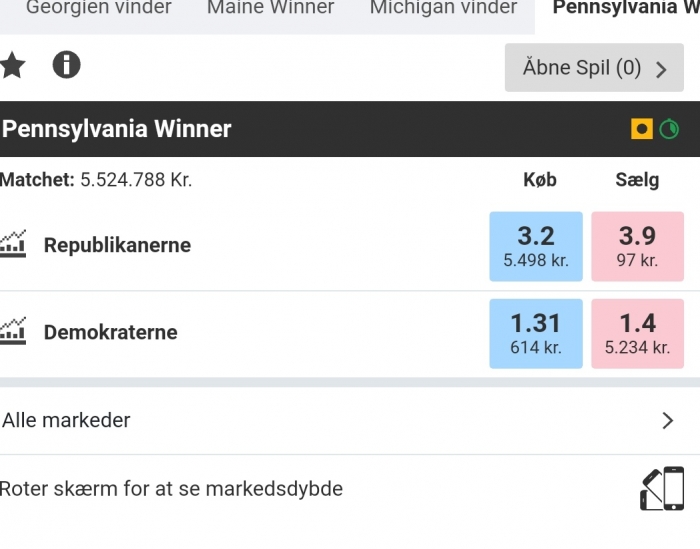Switch to the Michigan vinder tab
The image size is (700, 549).
click(443, 8)
